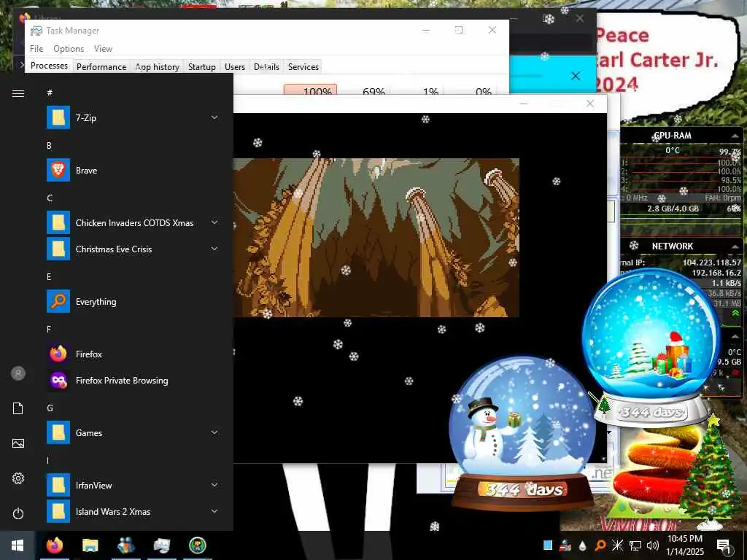
Task: Switch to the Details tab
Action: click(x=266, y=66)
